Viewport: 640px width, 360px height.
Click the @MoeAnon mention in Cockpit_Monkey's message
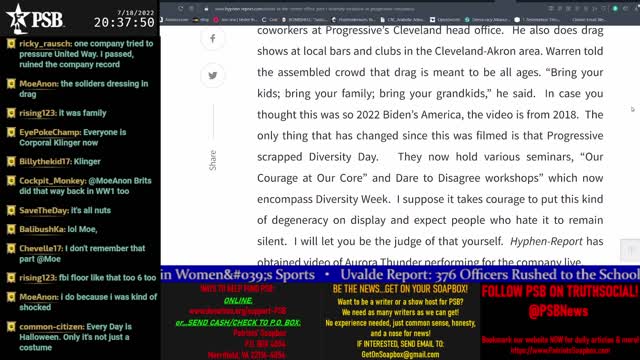pos(110,180)
